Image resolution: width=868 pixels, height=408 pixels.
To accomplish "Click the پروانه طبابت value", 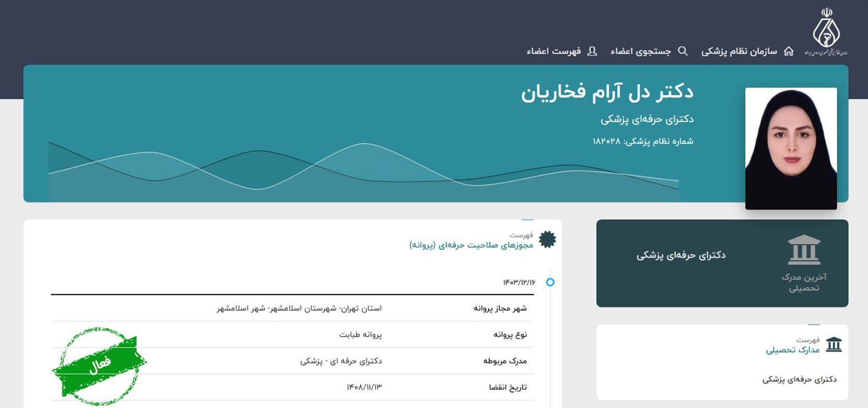I will pos(361,335).
